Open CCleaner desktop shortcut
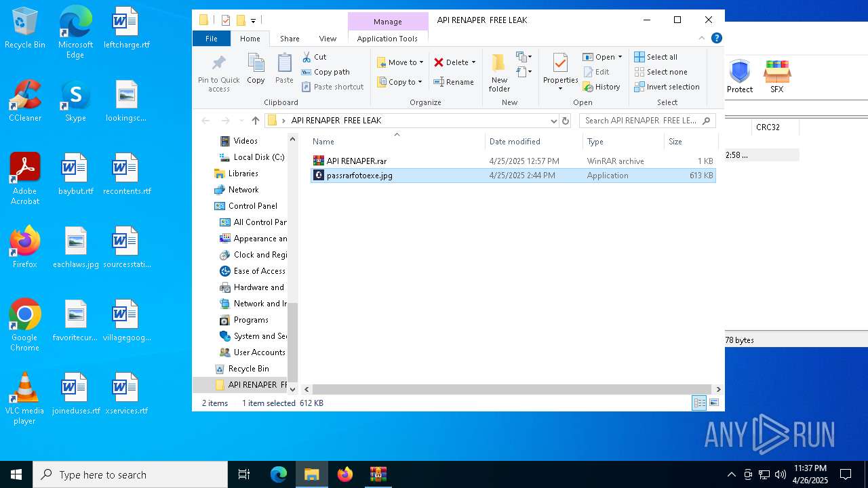 point(25,102)
